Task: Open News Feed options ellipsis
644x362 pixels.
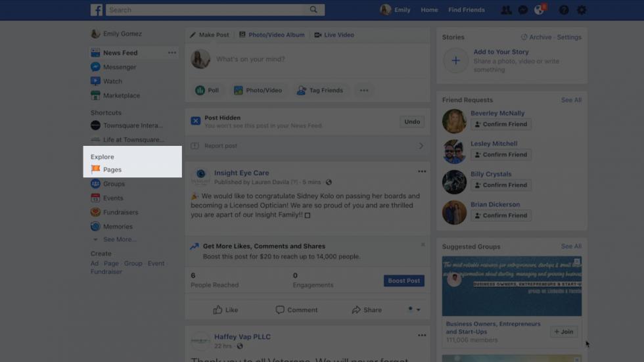Action: click(172, 53)
